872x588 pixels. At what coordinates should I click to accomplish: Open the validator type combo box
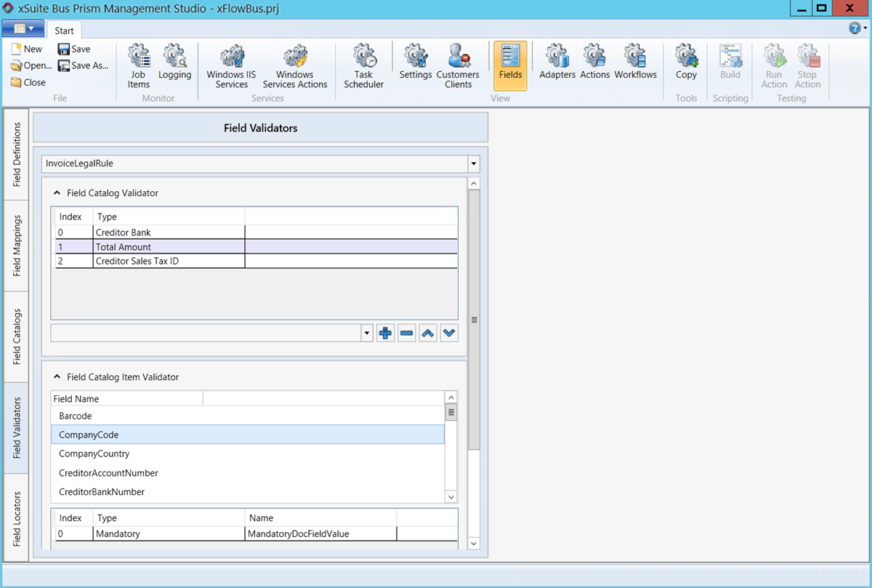366,334
